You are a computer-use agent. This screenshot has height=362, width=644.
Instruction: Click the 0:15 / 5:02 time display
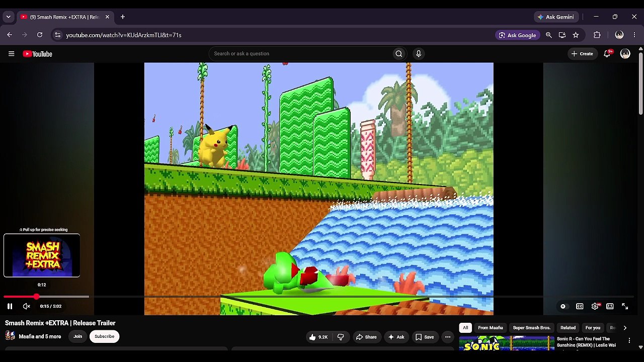[x=51, y=306]
